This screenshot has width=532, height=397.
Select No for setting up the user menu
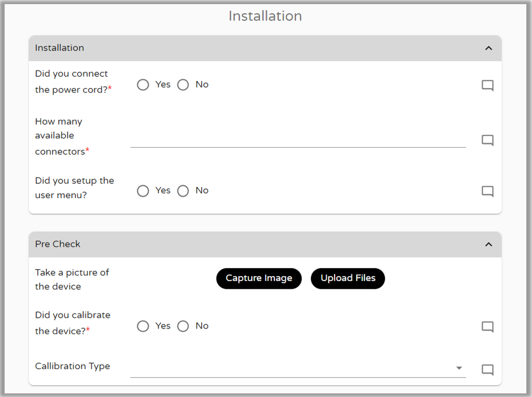click(x=183, y=191)
